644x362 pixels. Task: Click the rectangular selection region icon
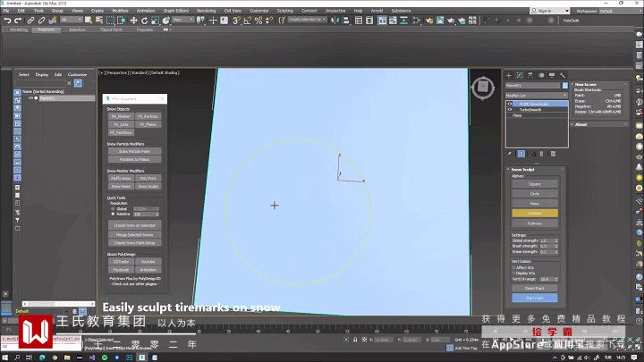[x=111, y=20]
